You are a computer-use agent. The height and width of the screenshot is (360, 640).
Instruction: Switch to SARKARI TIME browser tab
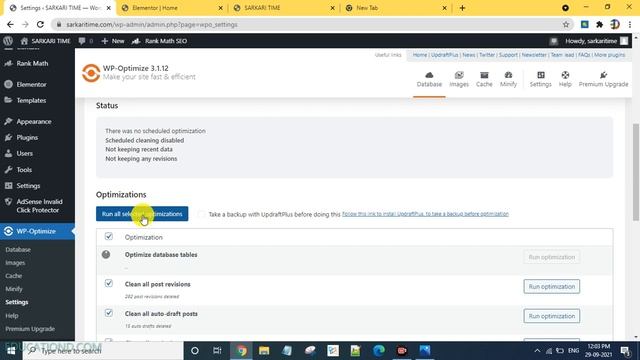pyautogui.click(x=284, y=8)
